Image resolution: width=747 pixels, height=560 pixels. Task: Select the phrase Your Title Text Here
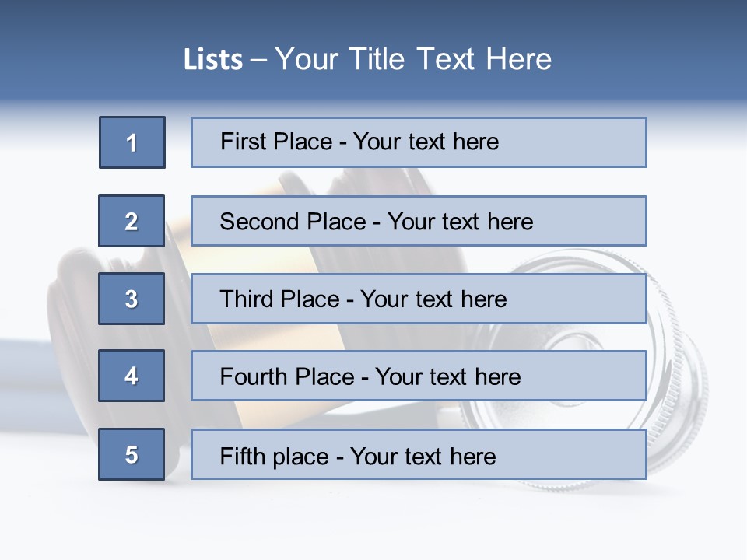413,59
